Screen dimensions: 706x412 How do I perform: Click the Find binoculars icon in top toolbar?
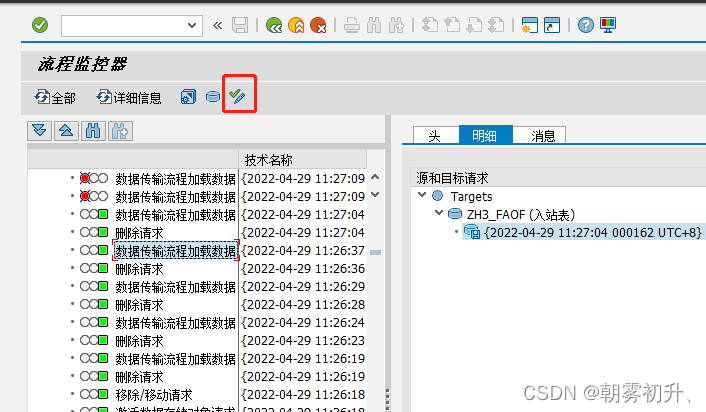pos(374,25)
